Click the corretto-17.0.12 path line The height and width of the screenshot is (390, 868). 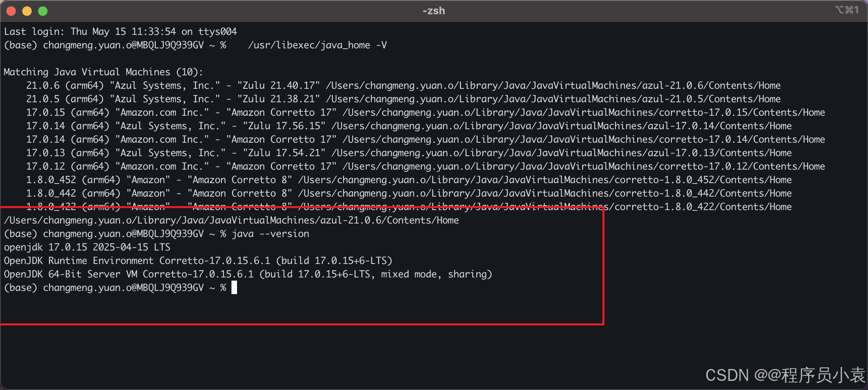pos(426,166)
